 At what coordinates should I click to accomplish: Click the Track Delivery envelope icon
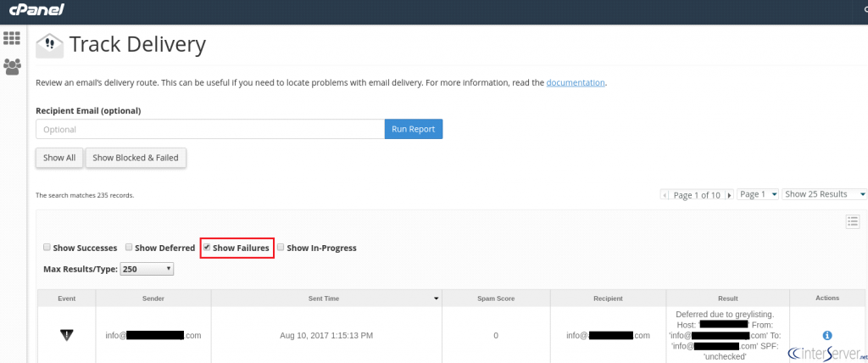(50, 46)
